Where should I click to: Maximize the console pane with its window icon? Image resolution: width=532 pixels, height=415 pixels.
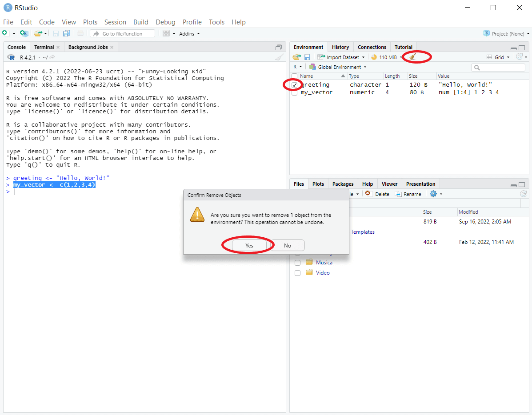(x=279, y=48)
